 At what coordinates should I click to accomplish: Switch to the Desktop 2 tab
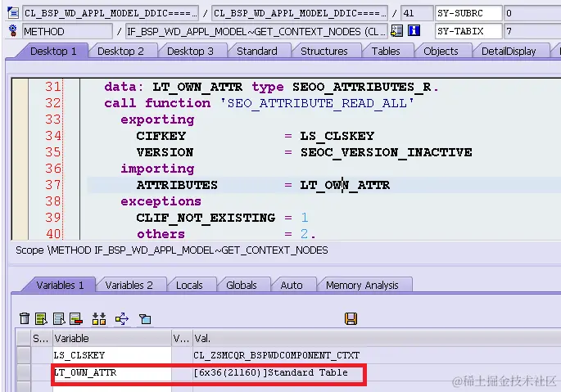point(120,51)
